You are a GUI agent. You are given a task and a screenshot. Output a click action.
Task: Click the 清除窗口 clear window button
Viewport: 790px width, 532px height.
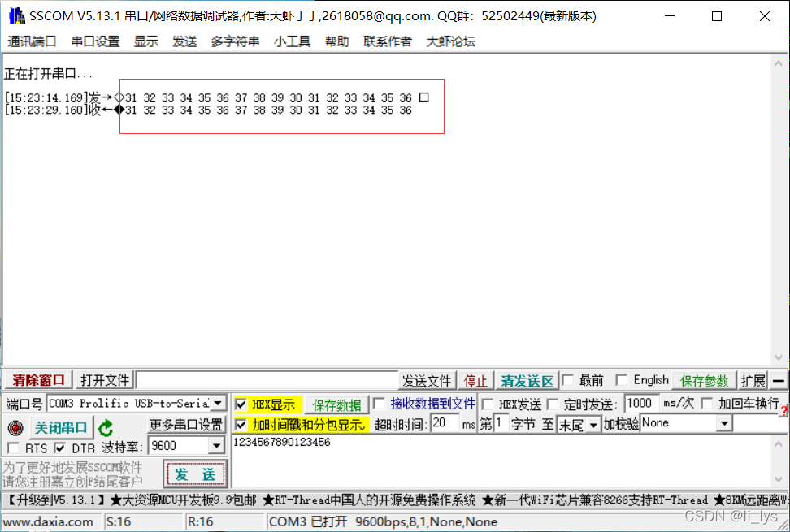(x=37, y=380)
